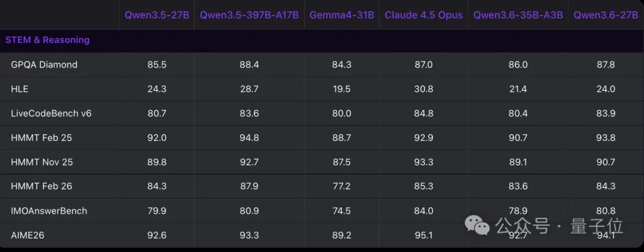Viewport: 644px width, 252px height.
Task: Select the GPQA Diamond row label
Action: coord(44,64)
